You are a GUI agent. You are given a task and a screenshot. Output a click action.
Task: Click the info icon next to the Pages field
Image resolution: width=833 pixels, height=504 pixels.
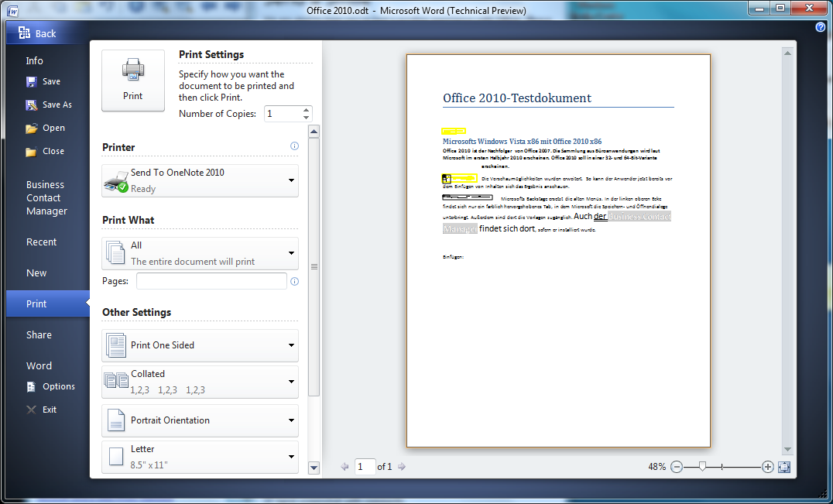(x=295, y=281)
